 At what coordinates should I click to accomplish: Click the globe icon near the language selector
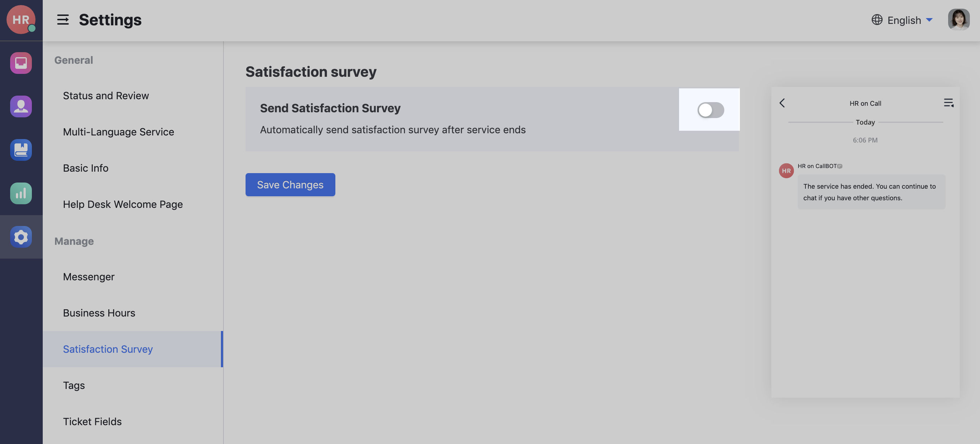coord(876,20)
